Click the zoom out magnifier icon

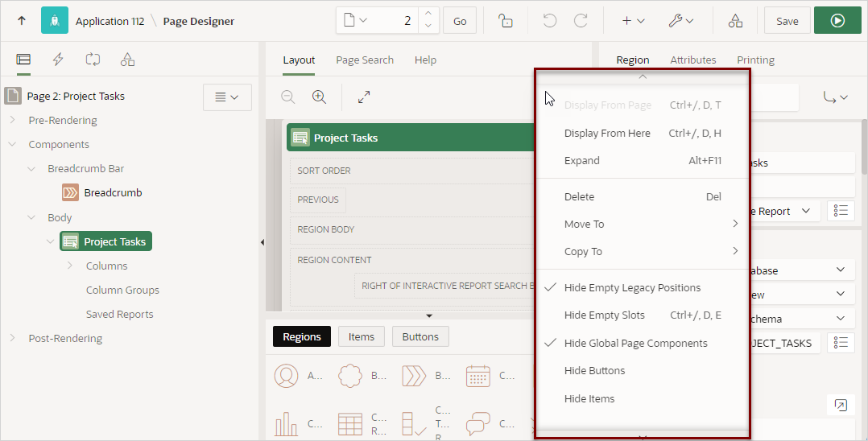tap(288, 97)
